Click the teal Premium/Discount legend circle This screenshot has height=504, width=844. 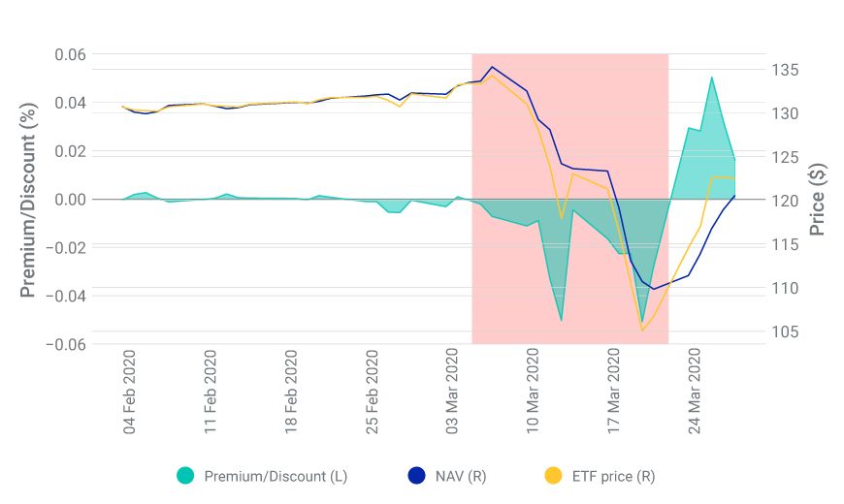(x=185, y=476)
